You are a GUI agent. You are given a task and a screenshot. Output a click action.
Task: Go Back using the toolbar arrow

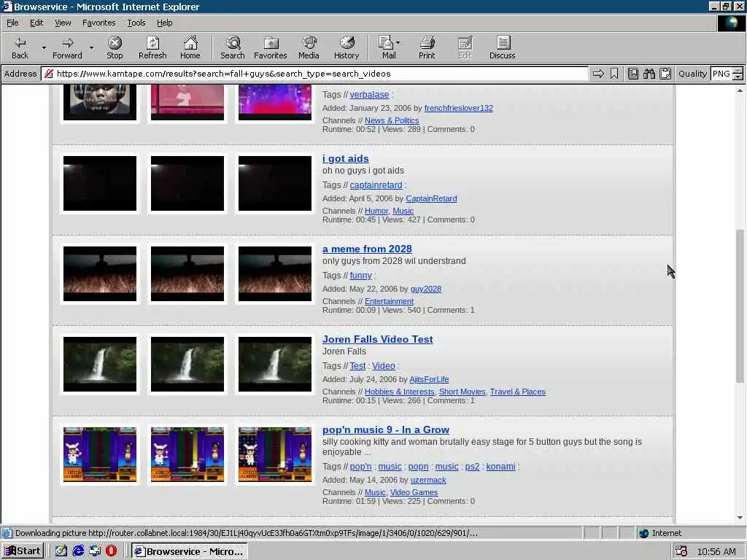click(x=20, y=47)
